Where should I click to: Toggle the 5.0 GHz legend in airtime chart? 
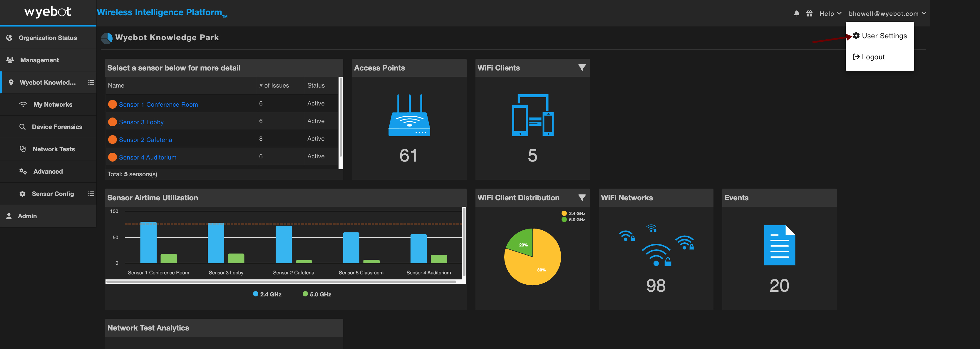tap(317, 294)
